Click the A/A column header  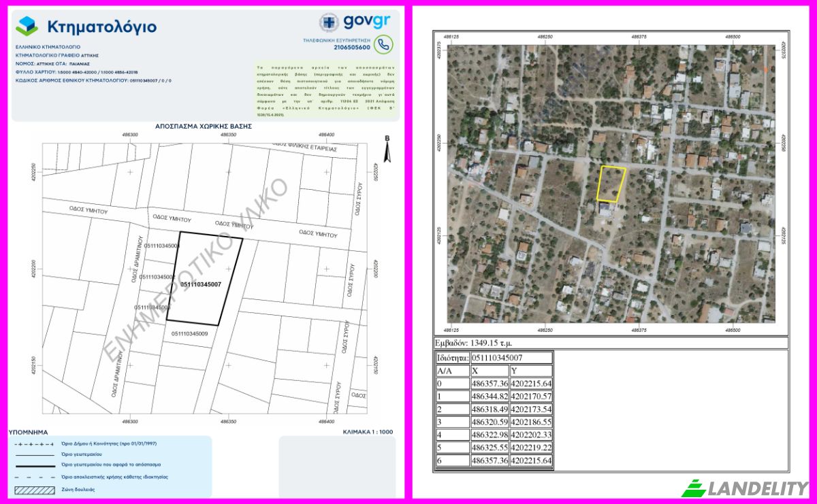[x=453, y=371]
